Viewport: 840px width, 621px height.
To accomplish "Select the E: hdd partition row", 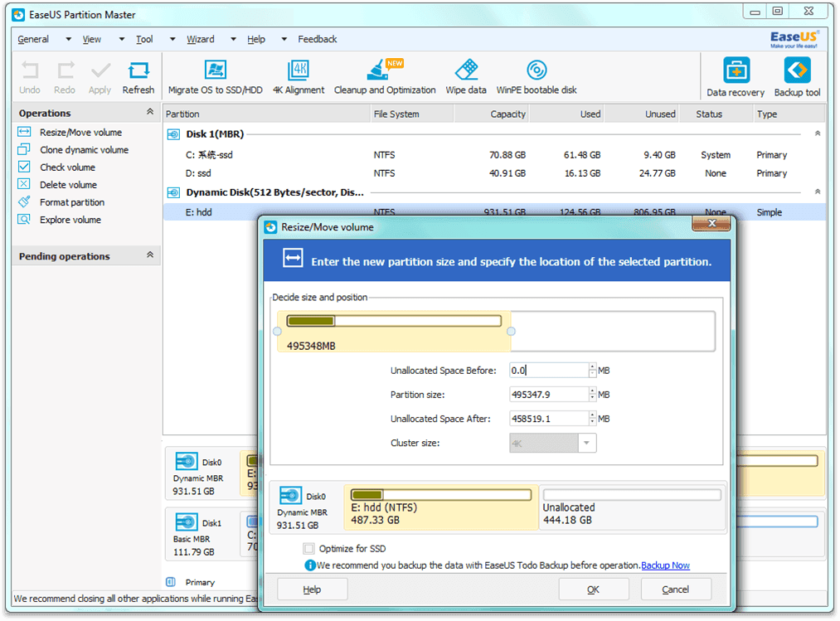I will click(494, 212).
